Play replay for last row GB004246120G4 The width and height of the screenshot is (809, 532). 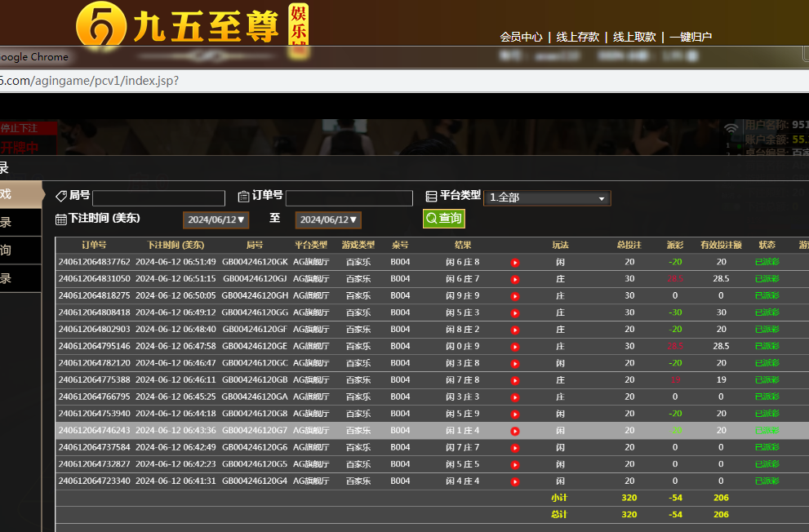515,481
